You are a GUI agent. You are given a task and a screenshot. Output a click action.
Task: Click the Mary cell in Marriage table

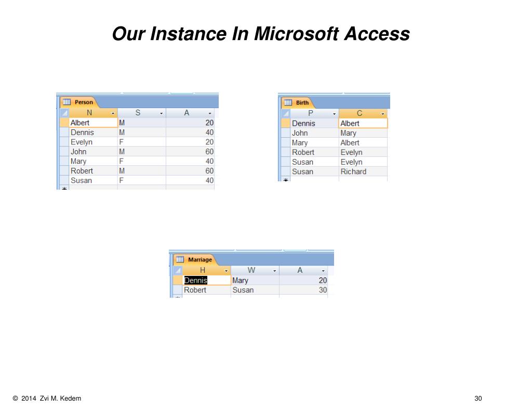point(255,280)
